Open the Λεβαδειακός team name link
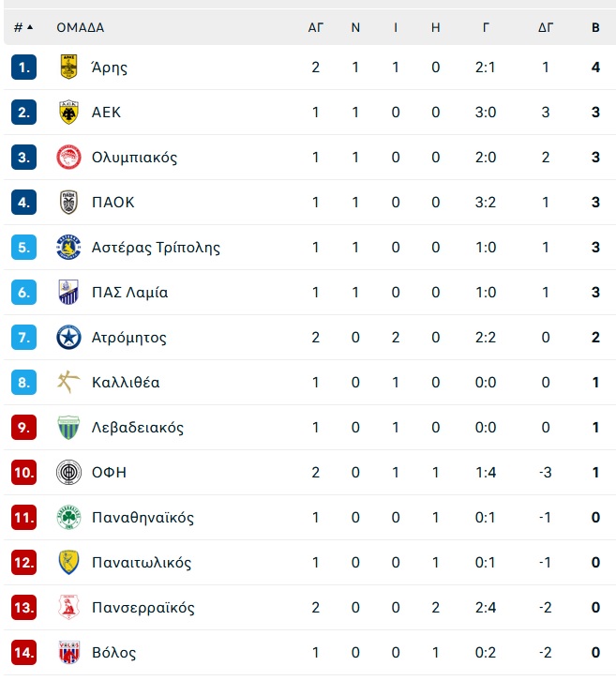The image size is (616, 681). [138, 428]
